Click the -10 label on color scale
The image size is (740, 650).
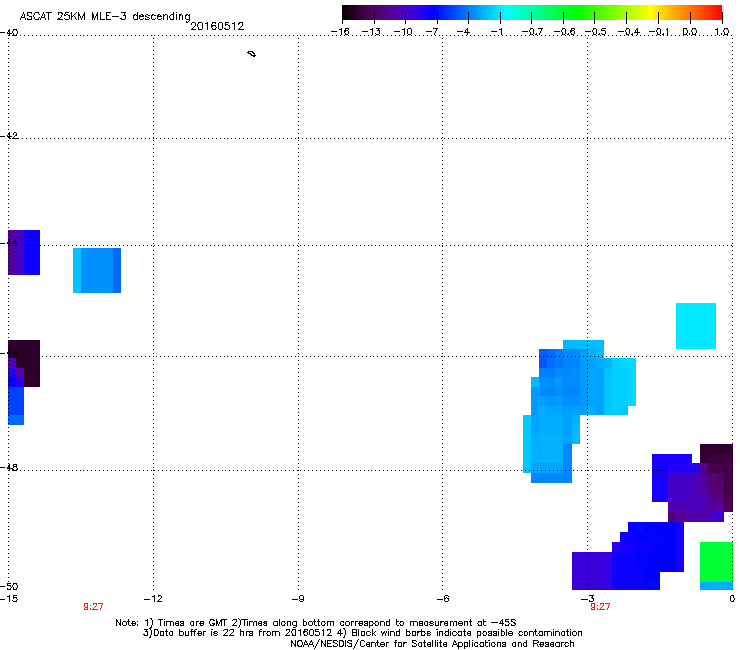403,32
